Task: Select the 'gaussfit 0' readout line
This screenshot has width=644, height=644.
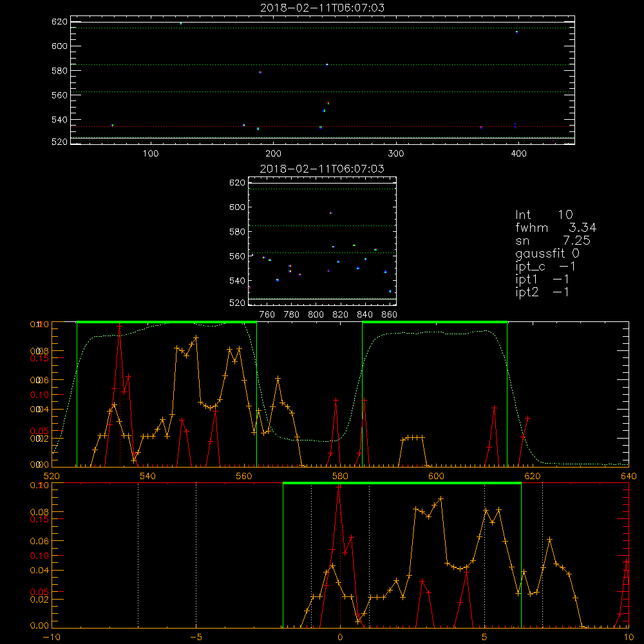Action: (x=547, y=253)
